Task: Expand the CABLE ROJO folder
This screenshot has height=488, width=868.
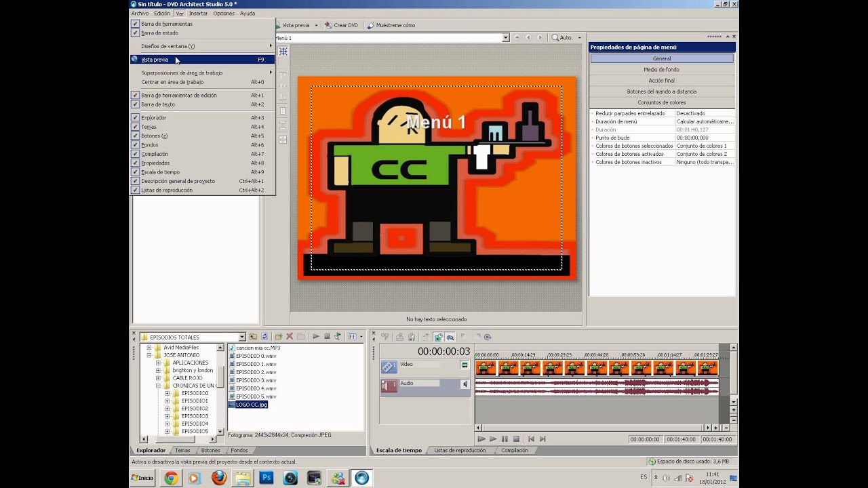Action: pos(158,378)
